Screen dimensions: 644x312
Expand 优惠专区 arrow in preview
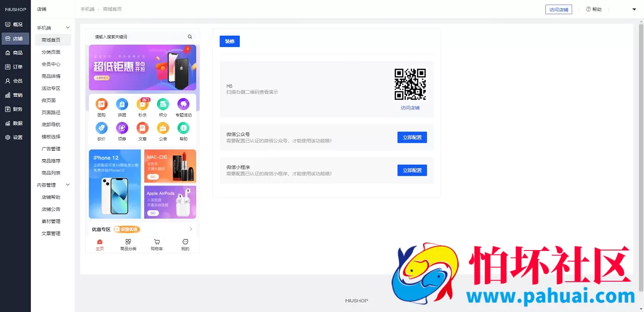191,229
